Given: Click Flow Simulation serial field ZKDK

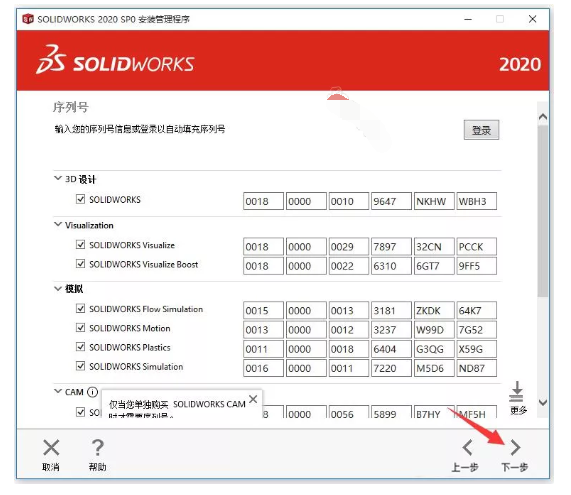Looking at the screenshot, I should [x=434, y=310].
